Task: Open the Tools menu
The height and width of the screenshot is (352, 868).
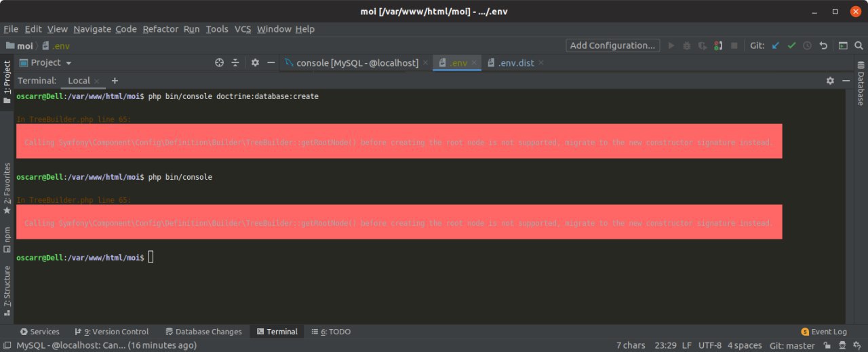Action: pyautogui.click(x=217, y=29)
